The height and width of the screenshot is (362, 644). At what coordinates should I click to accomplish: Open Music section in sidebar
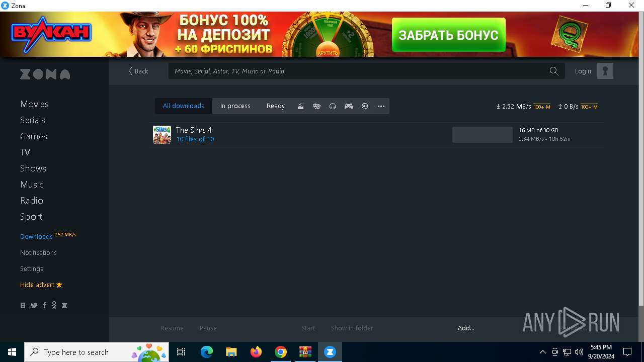32,185
